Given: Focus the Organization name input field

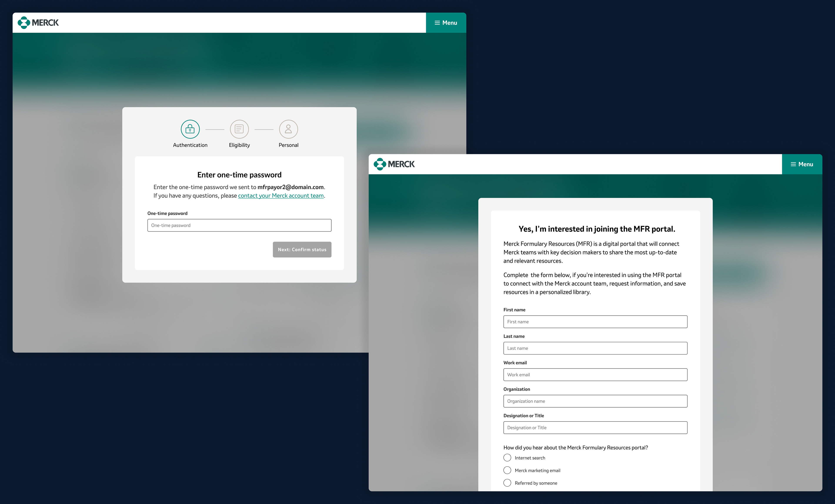Looking at the screenshot, I should click(595, 401).
